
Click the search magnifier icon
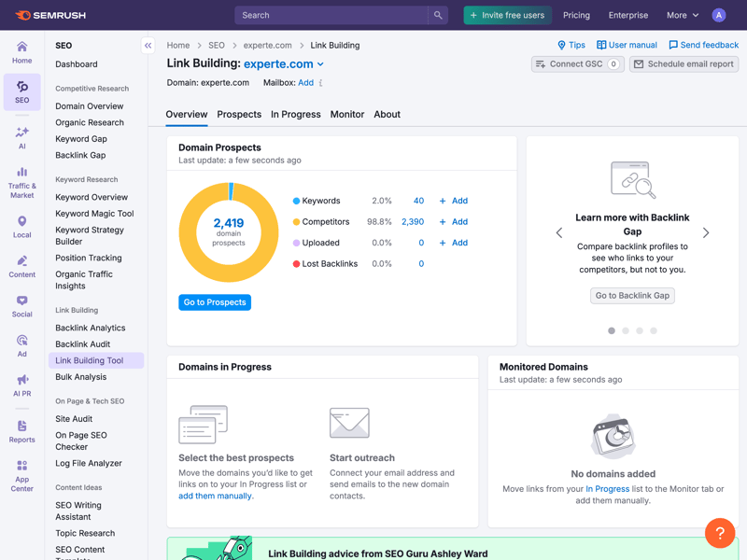coord(438,15)
